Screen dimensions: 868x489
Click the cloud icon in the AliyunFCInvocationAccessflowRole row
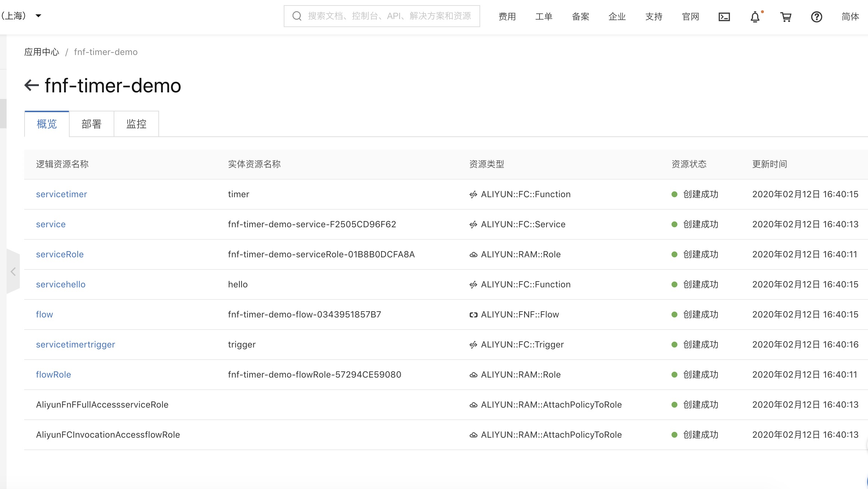click(473, 435)
